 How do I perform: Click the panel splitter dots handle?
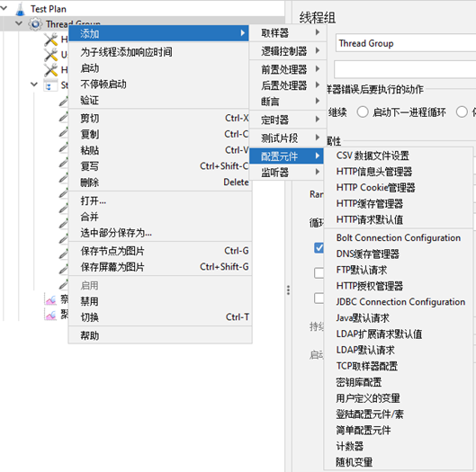tap(288, 290)
